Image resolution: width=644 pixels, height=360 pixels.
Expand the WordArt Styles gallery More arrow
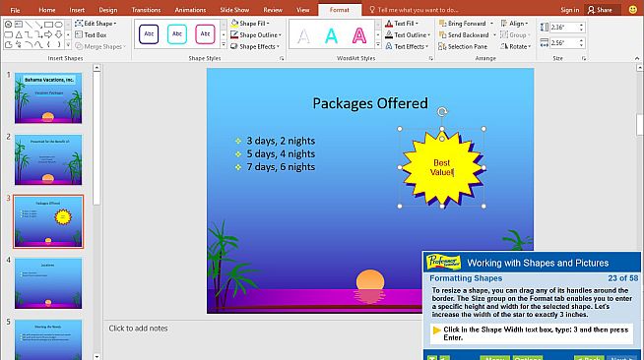pos(378,44)
